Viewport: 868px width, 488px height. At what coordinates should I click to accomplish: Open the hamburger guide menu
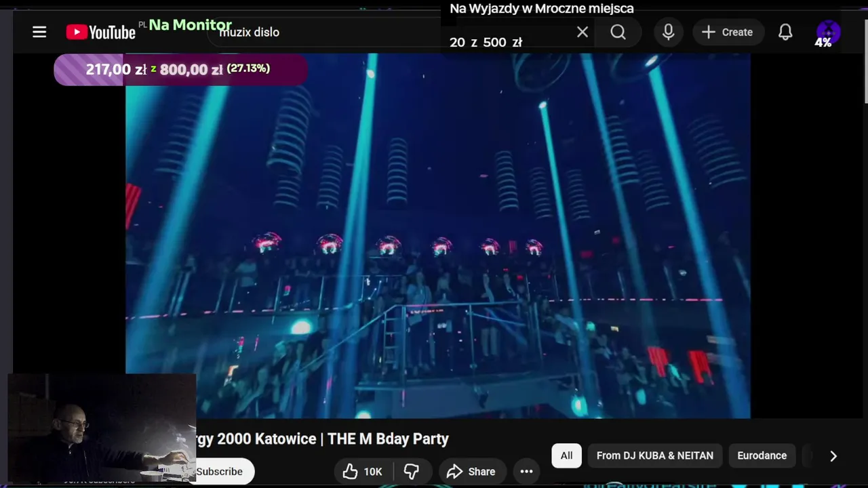pyautogui.click(x=39, y=32)
